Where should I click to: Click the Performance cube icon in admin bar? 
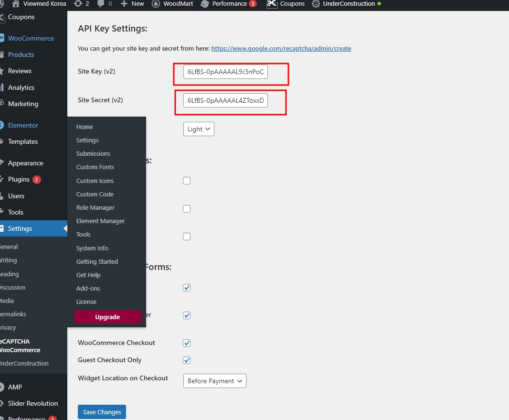click(205, 3)
